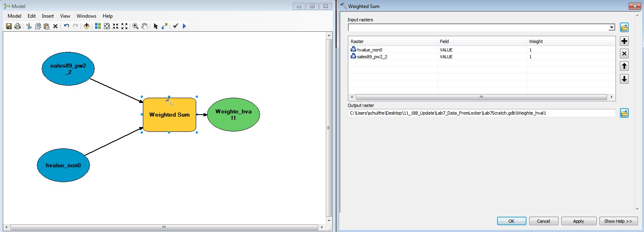
Task: Click Model canvas horizontal scrollbar thumb
Action: pyautogui.click(x=164, y=227)
